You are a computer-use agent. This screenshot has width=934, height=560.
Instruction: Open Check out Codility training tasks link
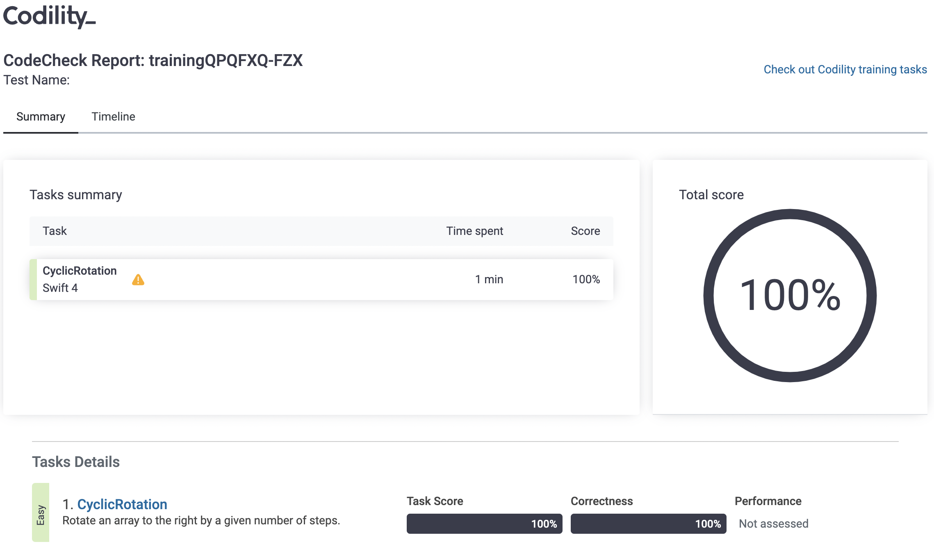(845, 69)
